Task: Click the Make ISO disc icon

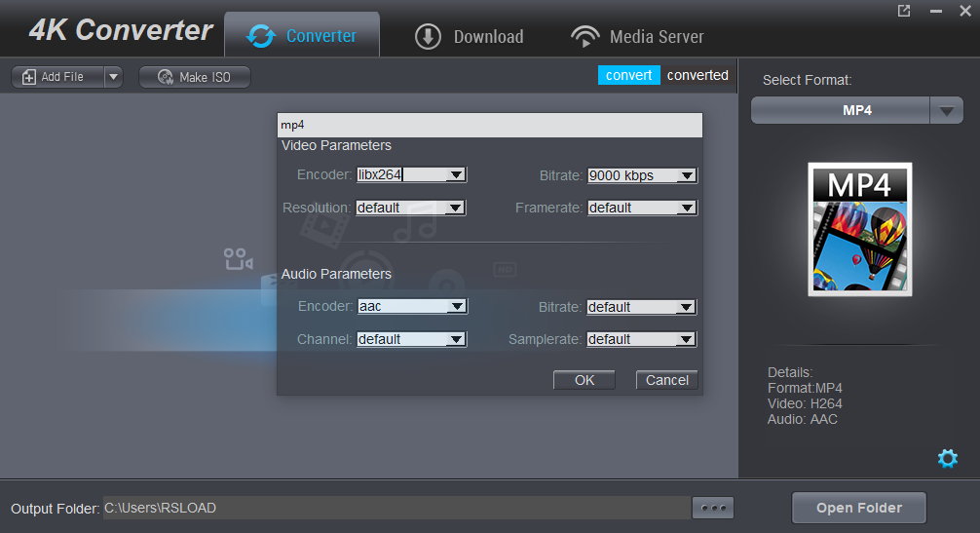Action: (x=166, y=77)
